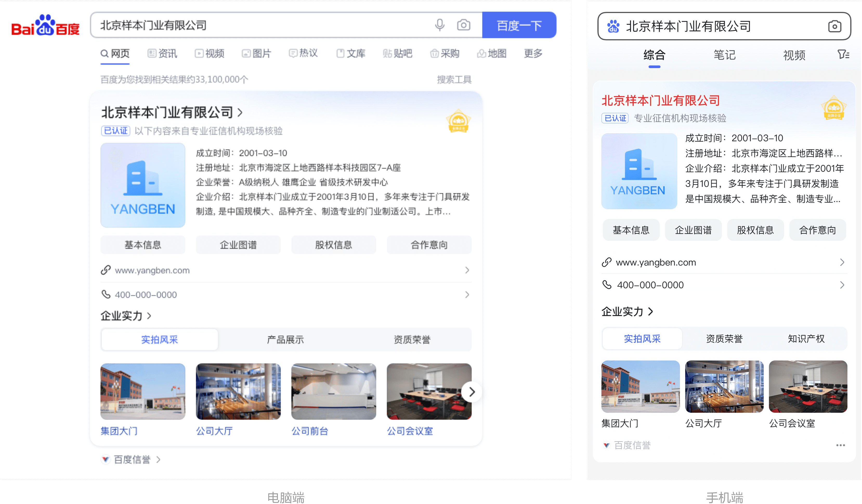Click the camera image search icon on desktop

click(463, 25)
